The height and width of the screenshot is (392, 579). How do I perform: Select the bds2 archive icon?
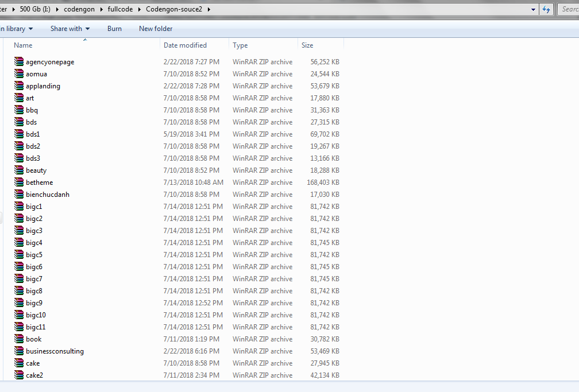(19, 146)
